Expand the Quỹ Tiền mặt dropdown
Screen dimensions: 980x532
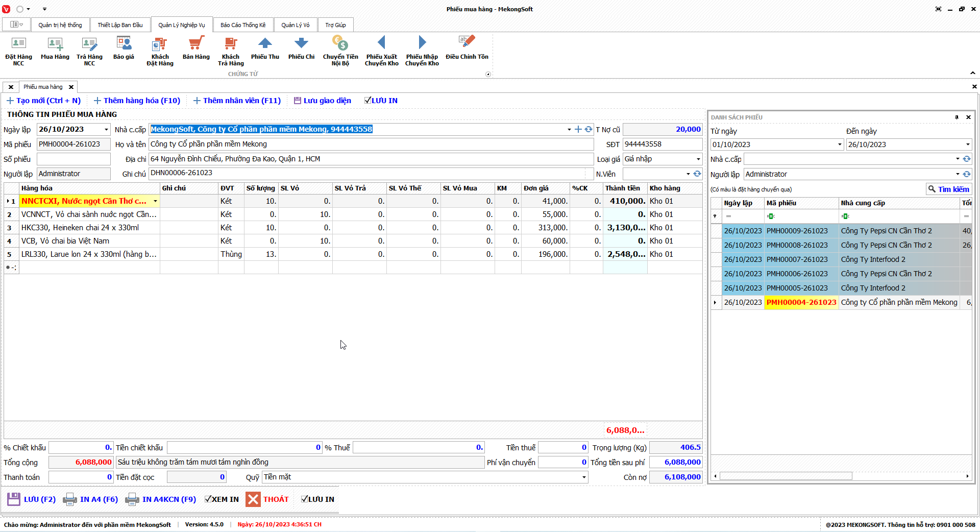click(x=584, y=477)
